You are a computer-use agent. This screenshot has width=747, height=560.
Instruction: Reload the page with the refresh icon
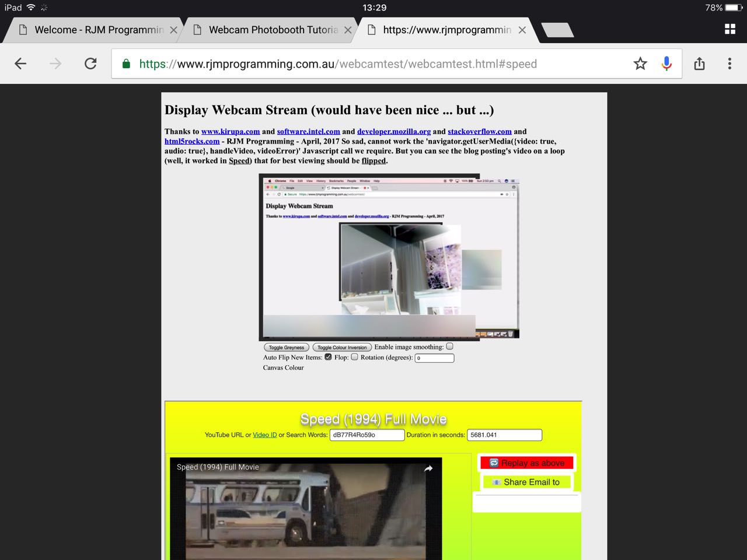coord(90,64)
